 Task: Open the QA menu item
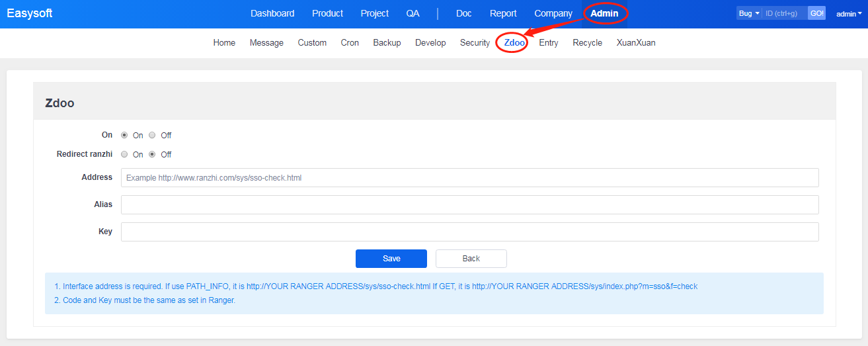pyautogui.click(x=413, y=13)
